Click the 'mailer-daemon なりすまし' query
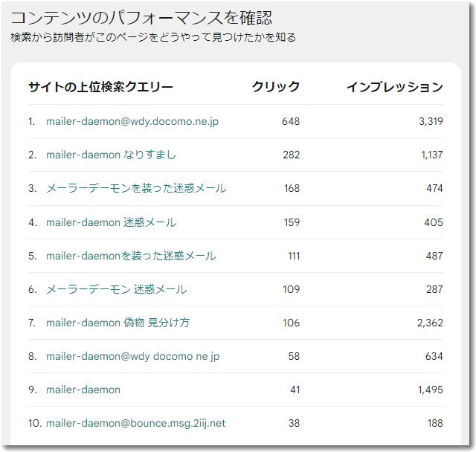The width and height of the screenshot is (476, 452). pyautogui.click(x=111, y=155)
